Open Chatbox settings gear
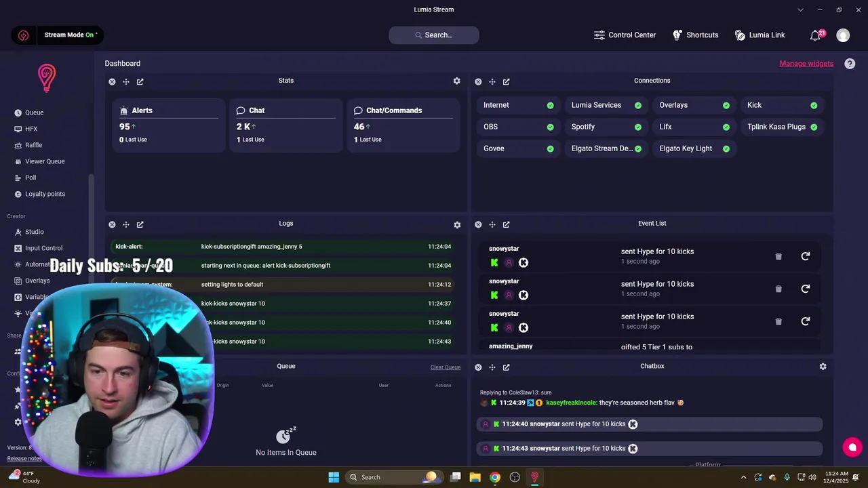Image resolution: width=868 pixels, height=488 pixels. (823, 367)
